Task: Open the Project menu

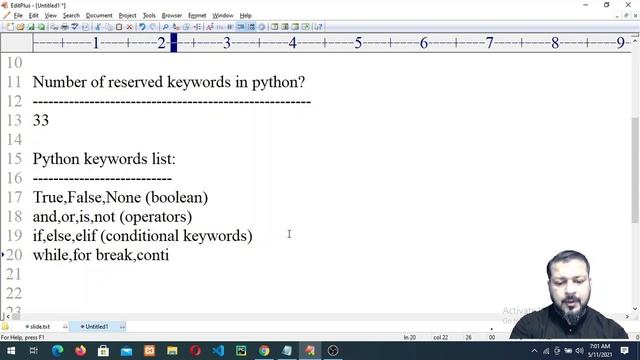Action: (127, 16)
